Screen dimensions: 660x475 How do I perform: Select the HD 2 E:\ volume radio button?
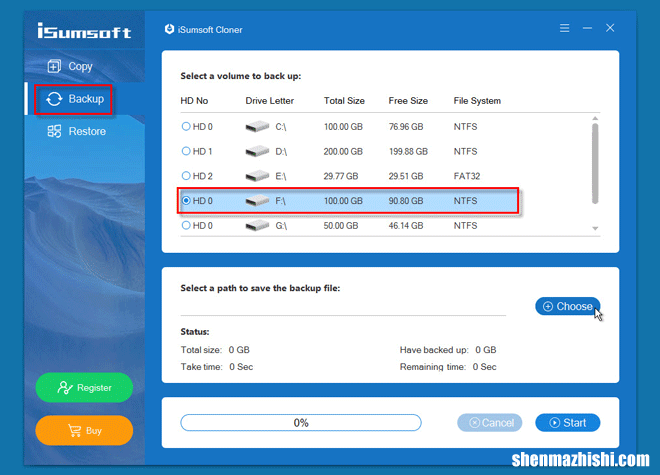(x=186, y=176)
